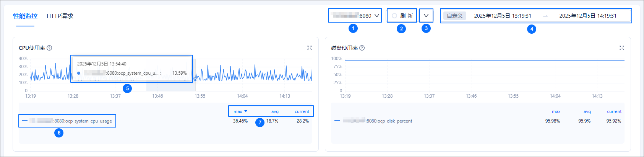
Task: Click the CPU avg value 18.7%
Action: [x=272, y=121]
